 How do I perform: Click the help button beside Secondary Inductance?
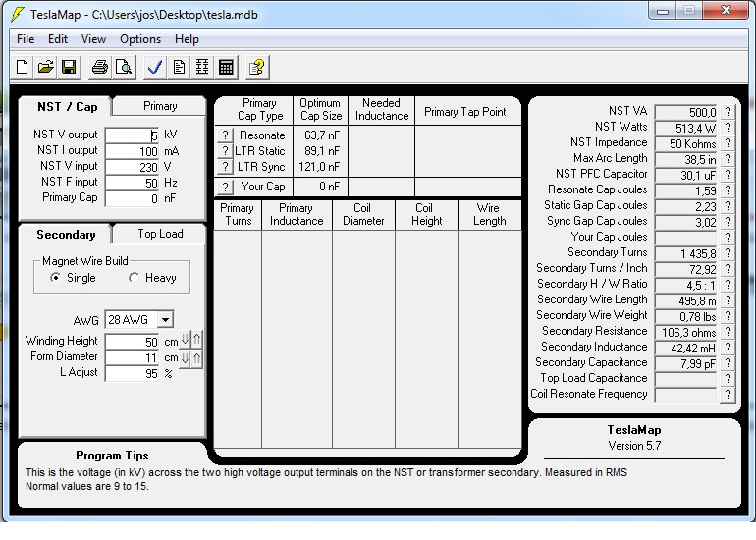[729, 348]
